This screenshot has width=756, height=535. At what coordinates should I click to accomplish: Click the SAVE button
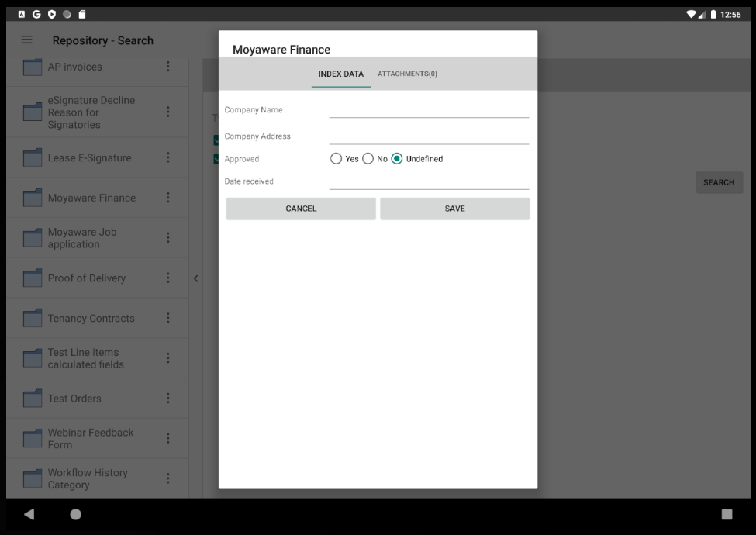tap(454, 209)
